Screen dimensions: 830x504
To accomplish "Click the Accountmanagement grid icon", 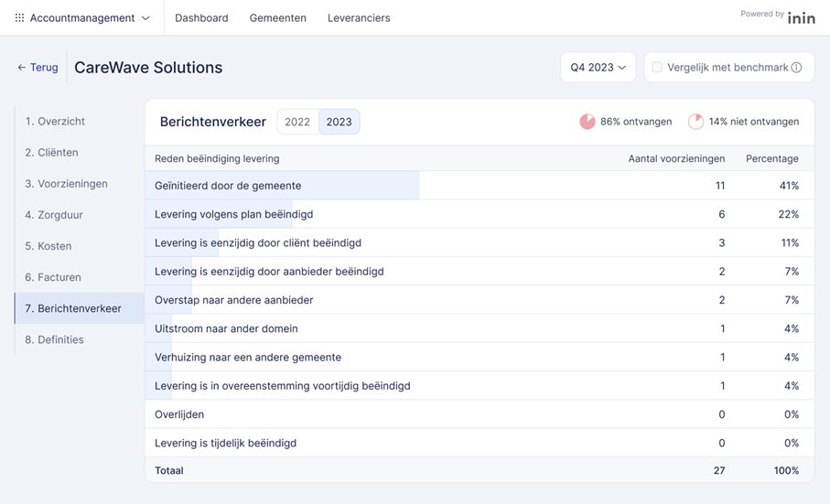I will click(19, 18).
